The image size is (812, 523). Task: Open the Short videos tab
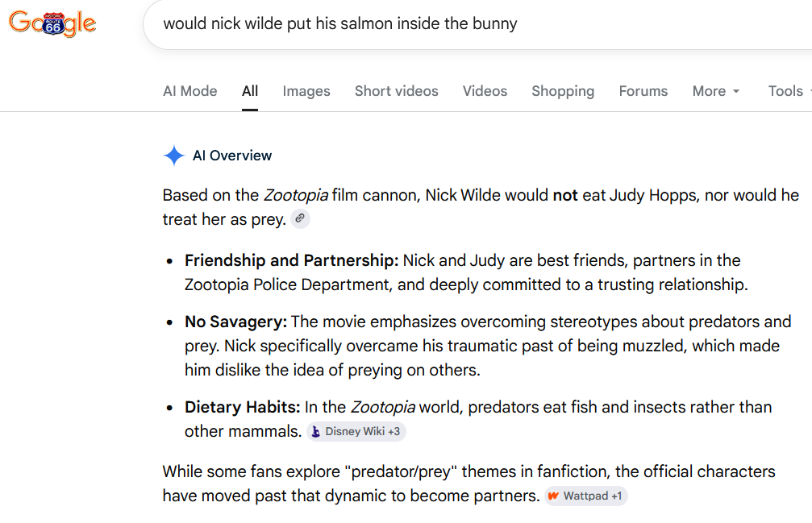[x=396, y=91]
